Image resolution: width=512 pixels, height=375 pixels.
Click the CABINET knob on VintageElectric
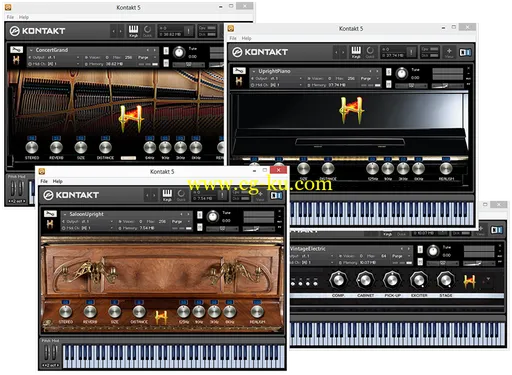(x=365, y=280)
